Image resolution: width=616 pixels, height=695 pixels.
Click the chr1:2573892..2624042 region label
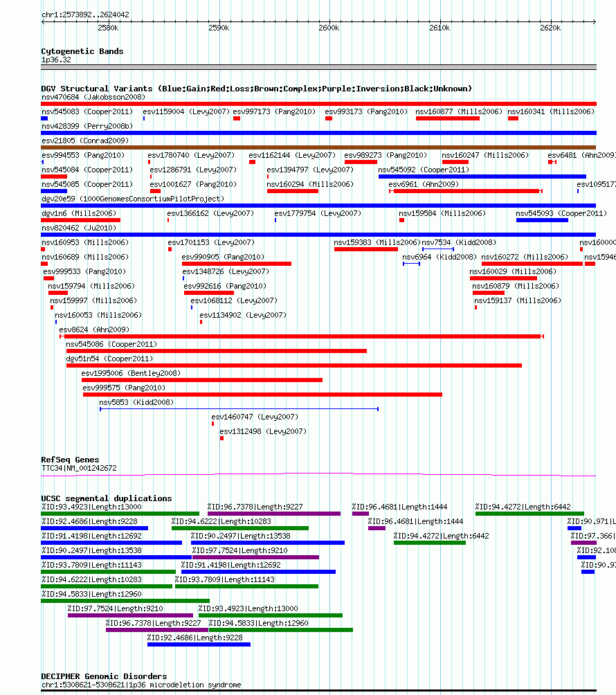point(86,15)
